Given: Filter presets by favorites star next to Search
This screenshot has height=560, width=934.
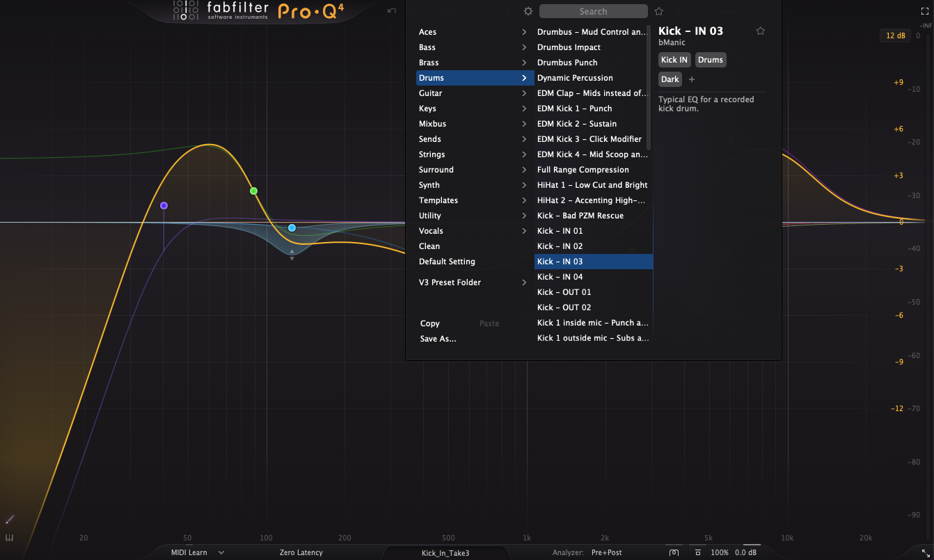Looking at the screenshot, I should coord(659,12).
